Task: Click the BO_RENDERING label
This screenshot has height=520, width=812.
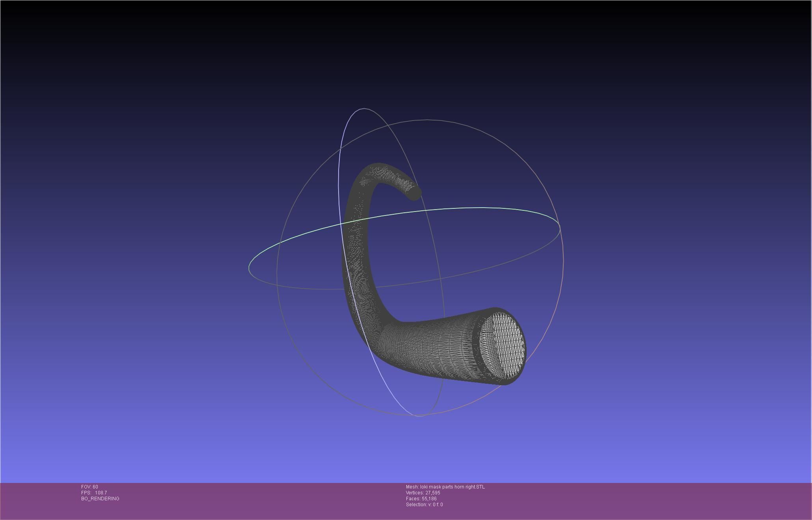Action: tap(100, 499)
